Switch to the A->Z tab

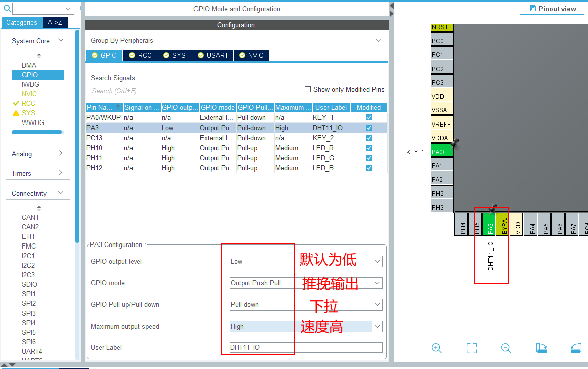[55, 23]
